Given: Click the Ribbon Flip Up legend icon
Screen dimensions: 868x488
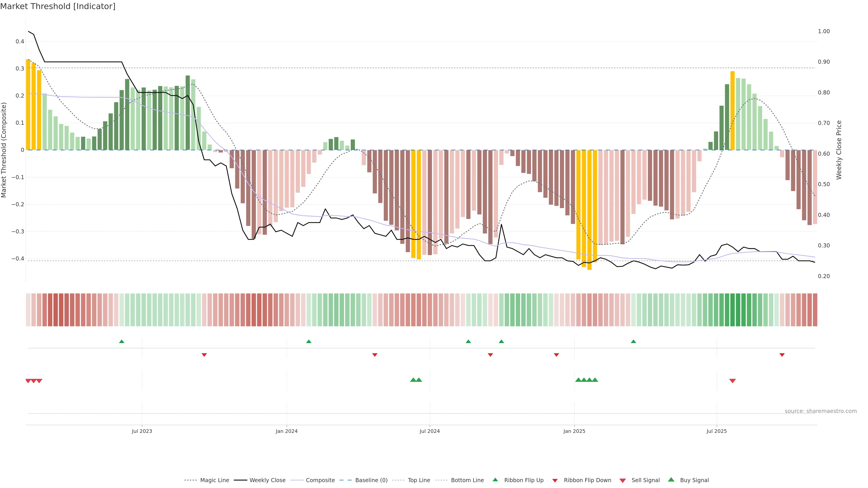Looking at the screenshot, I should [495, 480].
